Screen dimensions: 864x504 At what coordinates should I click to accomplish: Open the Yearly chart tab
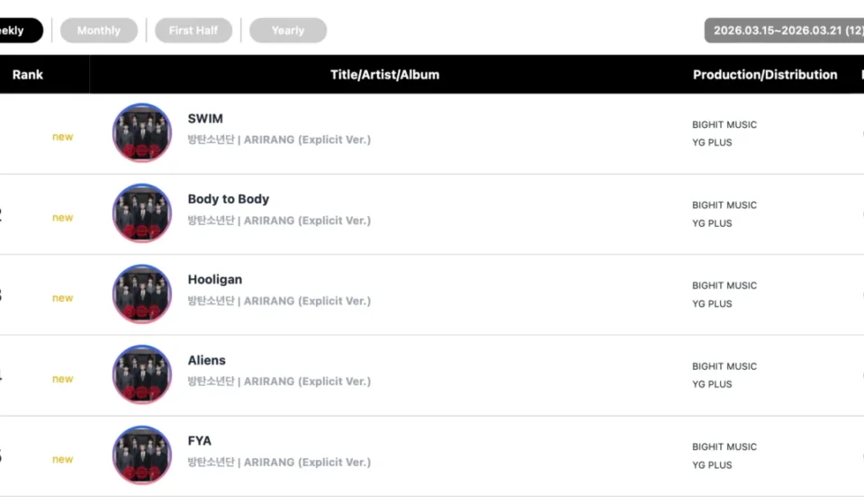(x=288, y=31)
